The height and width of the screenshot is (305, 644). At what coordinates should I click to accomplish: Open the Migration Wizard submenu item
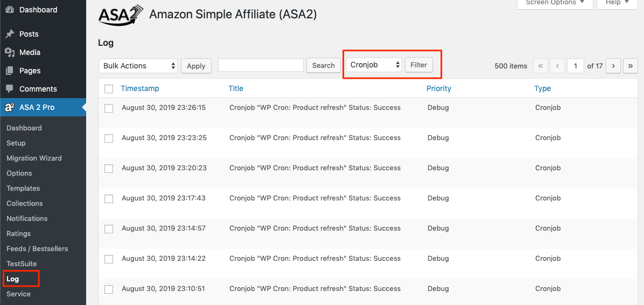[x=34, y=158]
